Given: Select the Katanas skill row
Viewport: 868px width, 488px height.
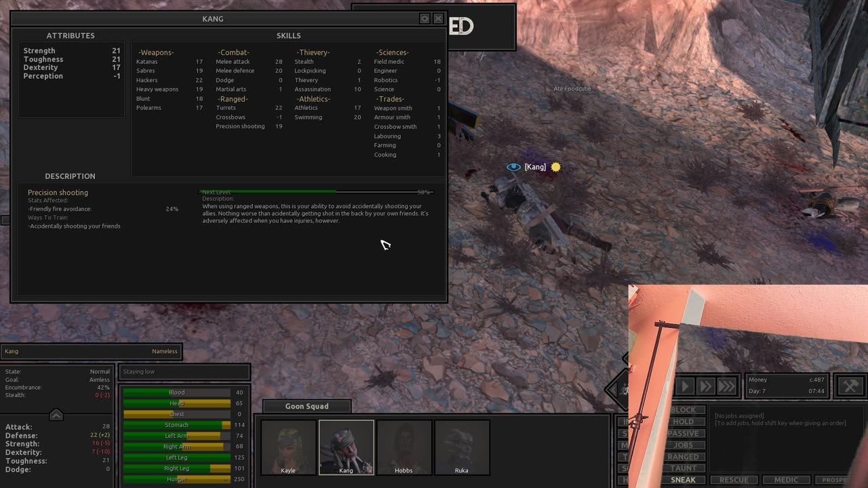Looking at the screenshot, I should (170, 62).
